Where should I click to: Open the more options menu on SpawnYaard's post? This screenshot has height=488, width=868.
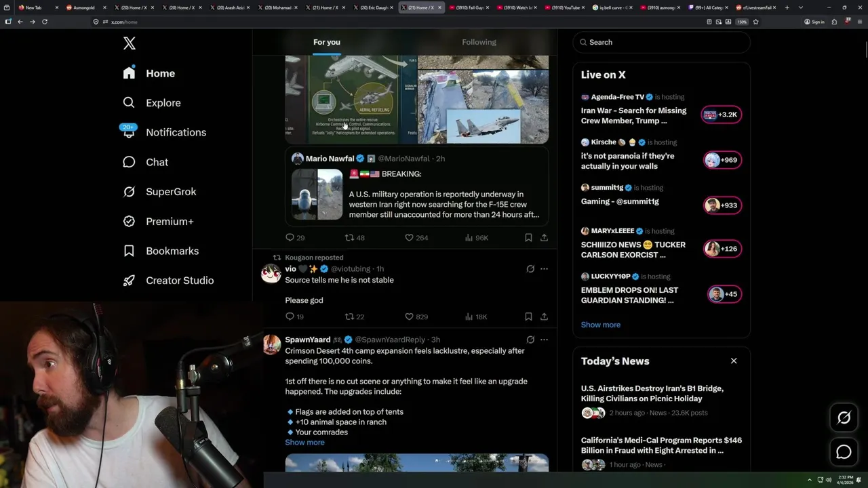tap(544, 340)
